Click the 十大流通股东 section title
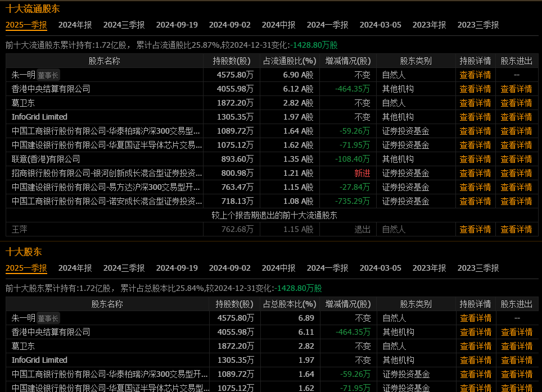The image size is (542, 392). click(33, 9)
